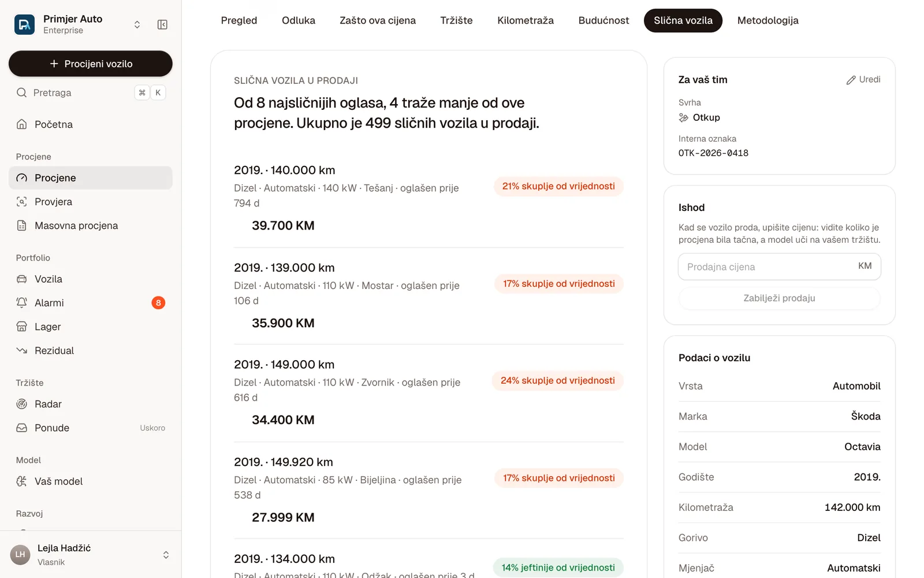This screenshot has width=924, height=578.
Task: Click the Procjene gauge icon
Action: click(x=21, y=178)
